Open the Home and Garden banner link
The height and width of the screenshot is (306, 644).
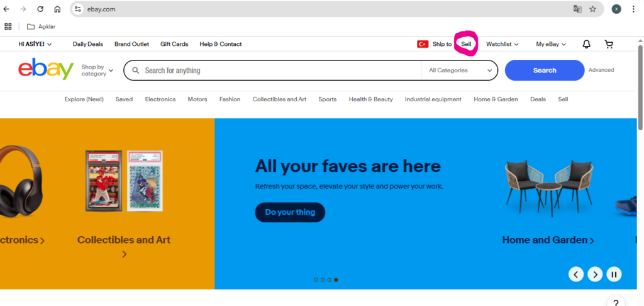coord(548,240)
